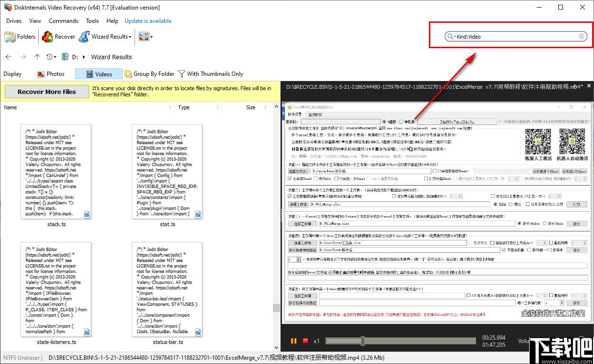
Task: Click the Display label in filter bar
Action: [x=12, y=74]
